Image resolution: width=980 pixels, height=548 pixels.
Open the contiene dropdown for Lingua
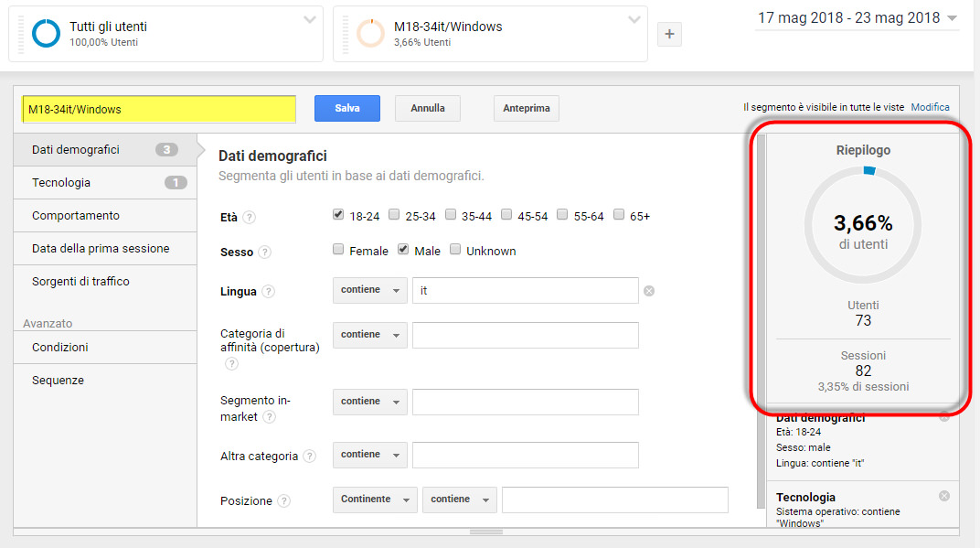click(x=369, y=290)
